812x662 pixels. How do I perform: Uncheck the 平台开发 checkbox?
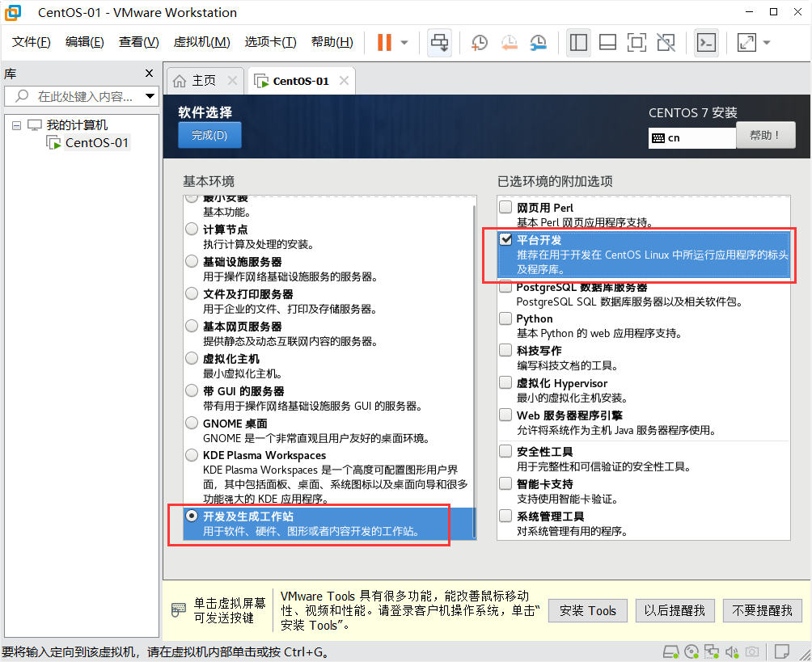pos(505,239)
